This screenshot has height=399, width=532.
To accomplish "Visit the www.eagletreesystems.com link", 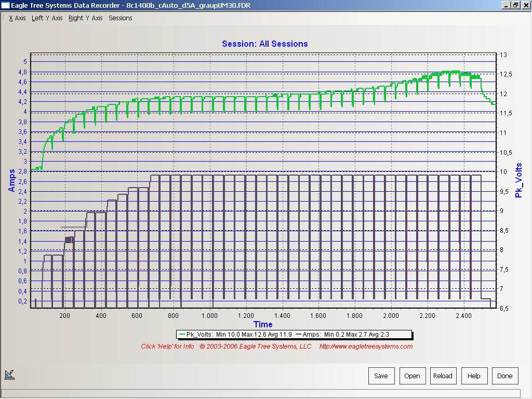I will pos(366,347).
